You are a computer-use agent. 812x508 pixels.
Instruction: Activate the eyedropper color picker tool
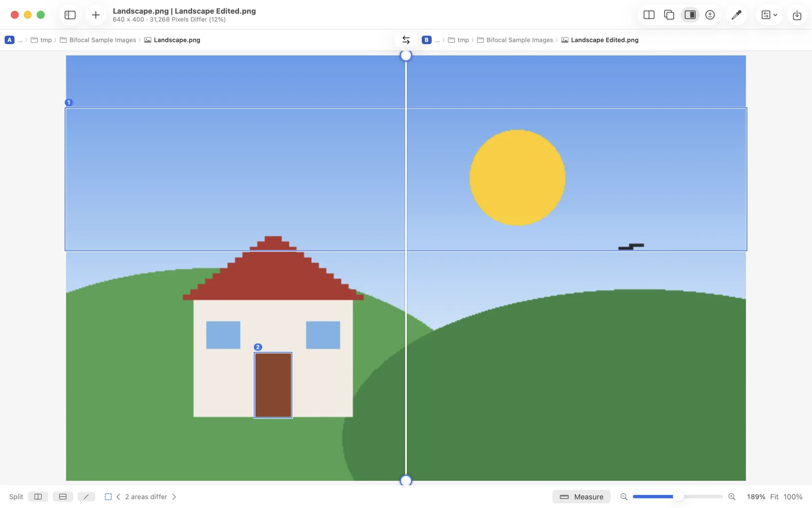pos(736,15)
